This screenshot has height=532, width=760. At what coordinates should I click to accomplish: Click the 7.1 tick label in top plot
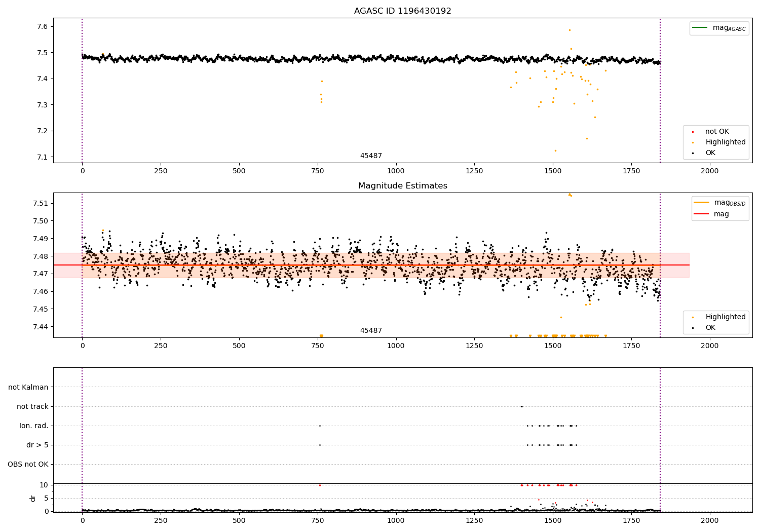tap(42, 157)
